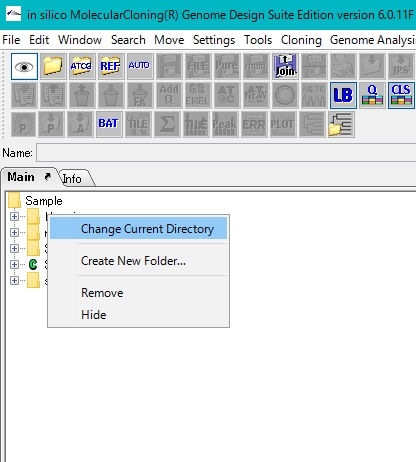Open the Search menu
The height and width of the screenshot is (462, 416).
pos(128,40)
